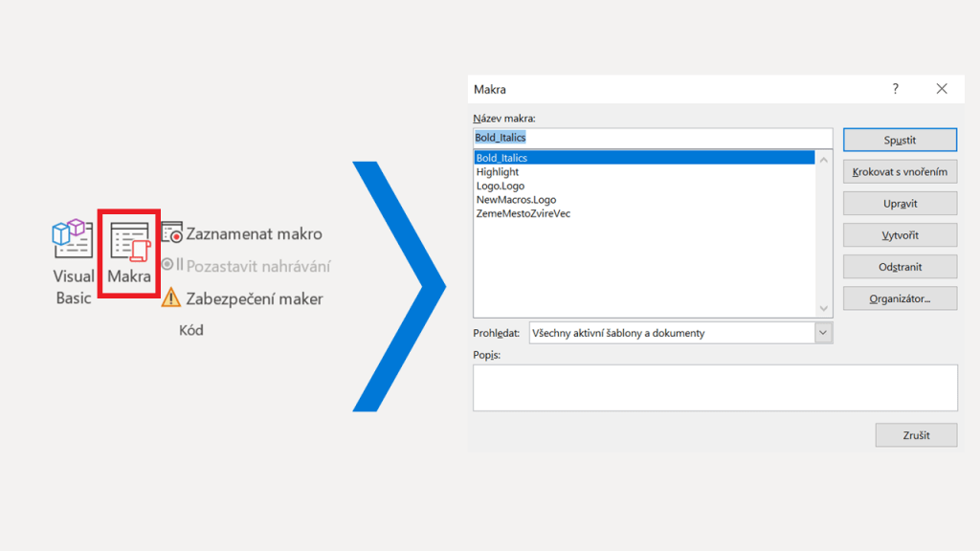Viewport: 980px width, 551px height.
Task: Select the Highlight macro in list
Action: click(498, 172)
